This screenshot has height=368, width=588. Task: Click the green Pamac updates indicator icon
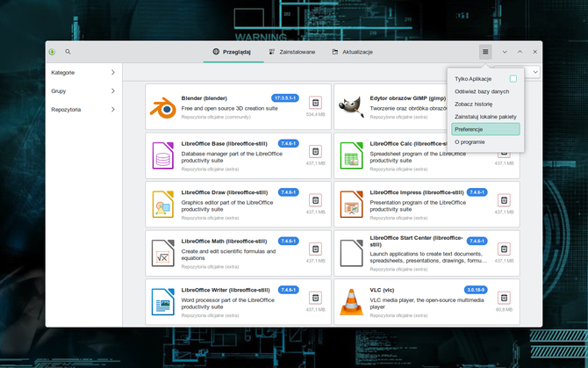(52, 52)
